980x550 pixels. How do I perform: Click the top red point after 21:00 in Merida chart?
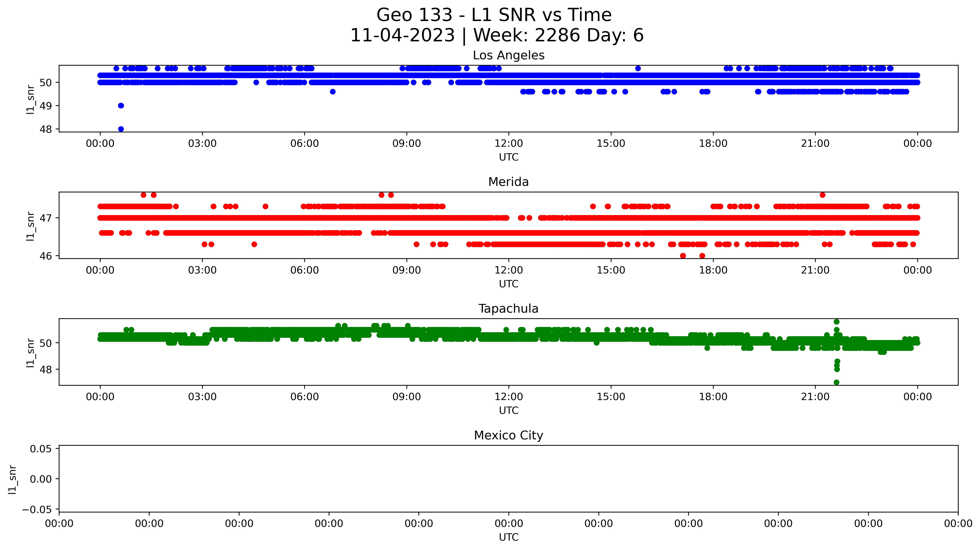[x=822, y=195]
